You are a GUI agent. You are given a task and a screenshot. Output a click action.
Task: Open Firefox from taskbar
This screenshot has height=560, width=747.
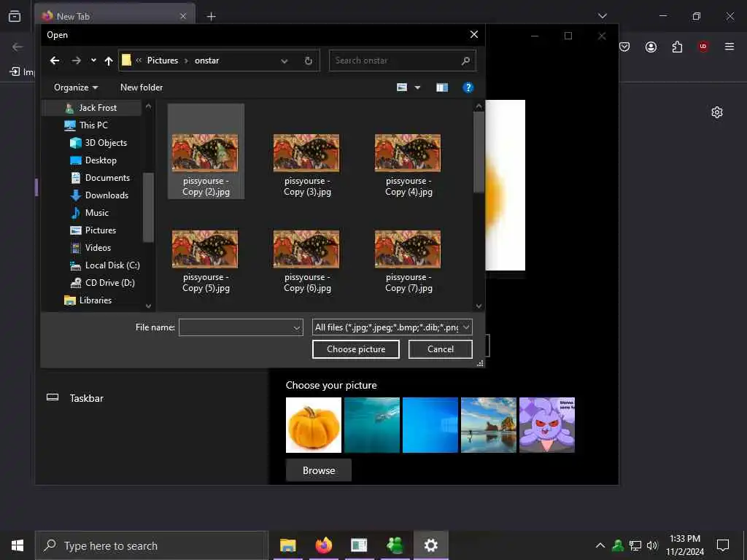pos(323,545)
